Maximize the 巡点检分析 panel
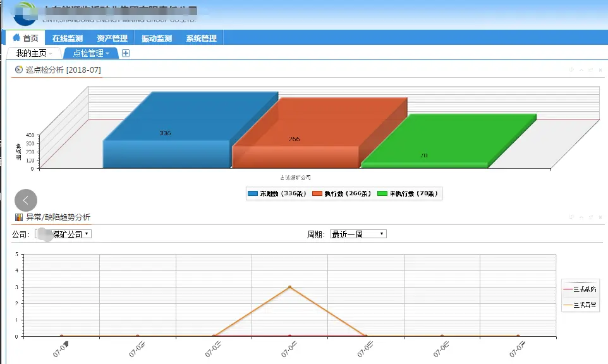The image size is (608, 364). (590, 70)
